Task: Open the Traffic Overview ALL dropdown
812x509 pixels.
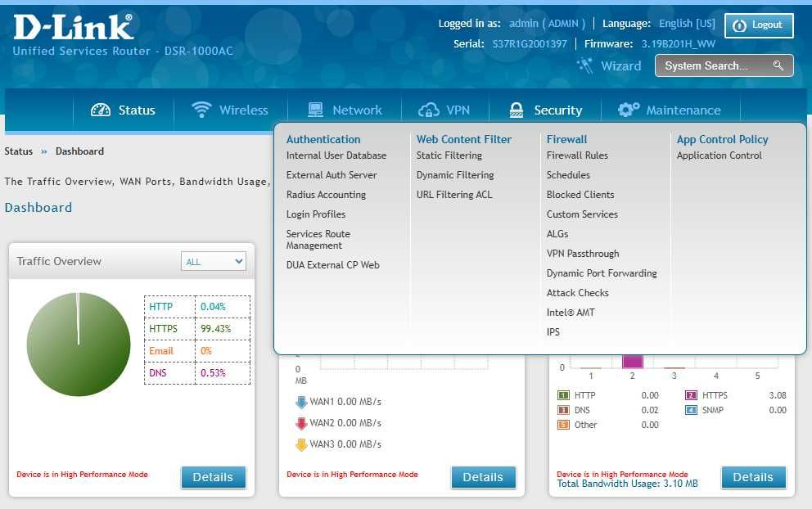Action: tap(214, 262)
